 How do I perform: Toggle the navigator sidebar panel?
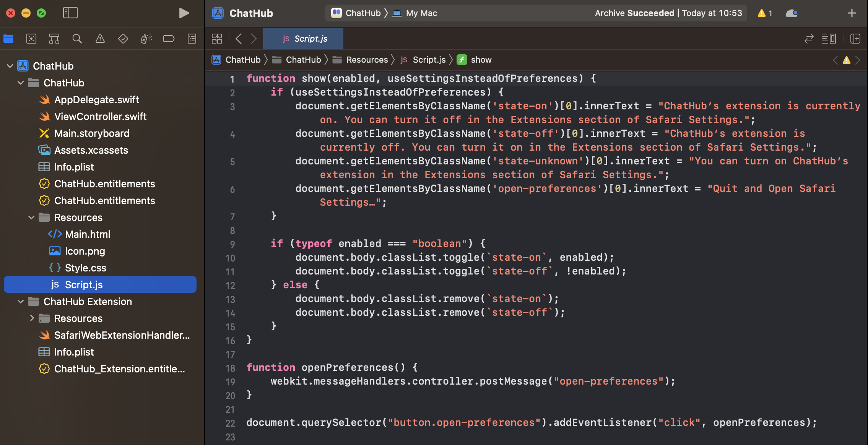pos(70,13)
